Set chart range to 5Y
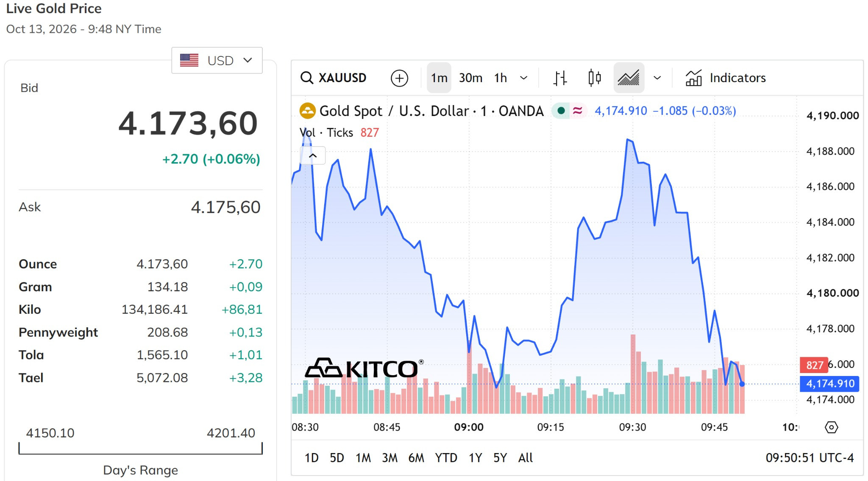868x481 pixels. (x=500, y=458)
